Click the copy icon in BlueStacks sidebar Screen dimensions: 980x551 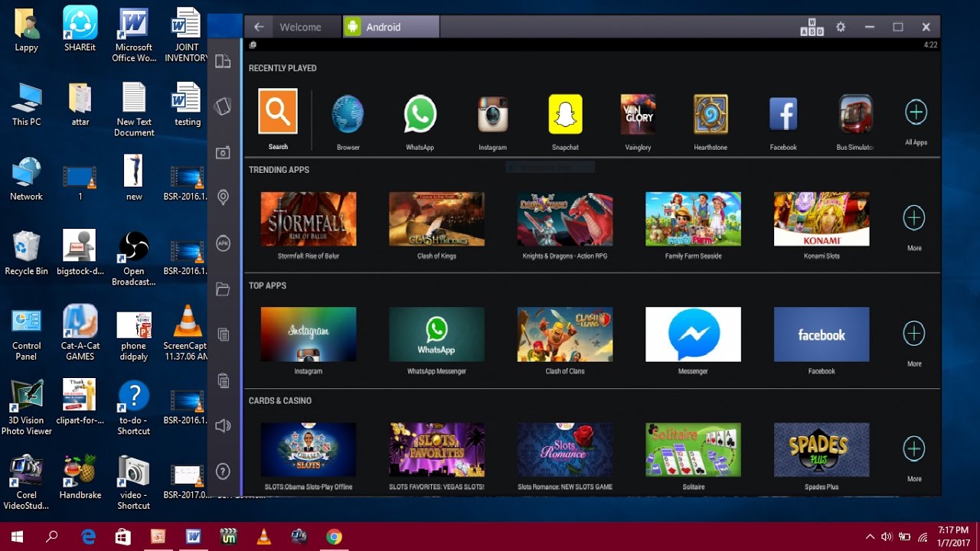(x=223, y=334)
